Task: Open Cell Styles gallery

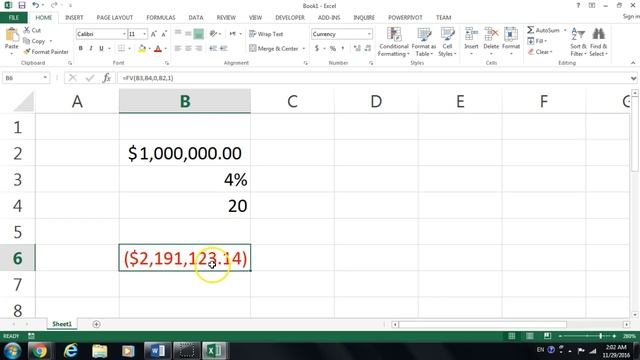Action: [447, 42]
